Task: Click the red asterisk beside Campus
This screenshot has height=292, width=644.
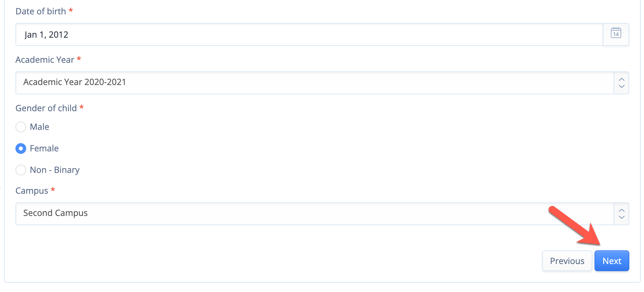Action: coord(53,189)
